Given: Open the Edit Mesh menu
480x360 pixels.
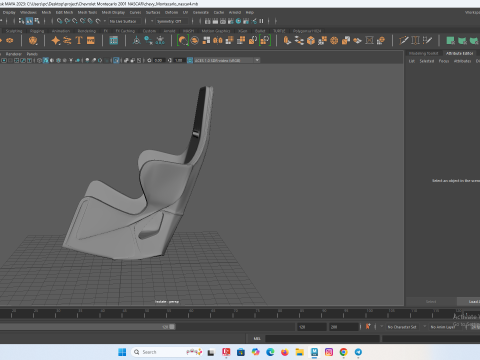Looking at the screenshot, I should click(x=64, y=12).
